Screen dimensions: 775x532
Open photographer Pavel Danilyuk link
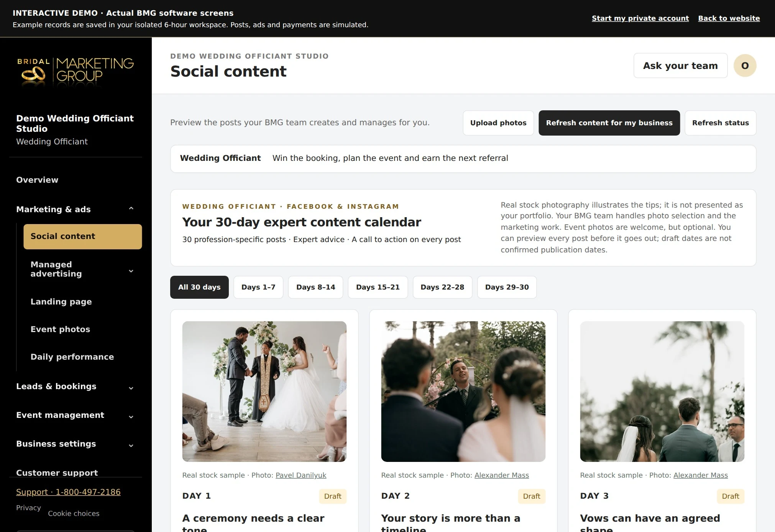click(301, 475)
